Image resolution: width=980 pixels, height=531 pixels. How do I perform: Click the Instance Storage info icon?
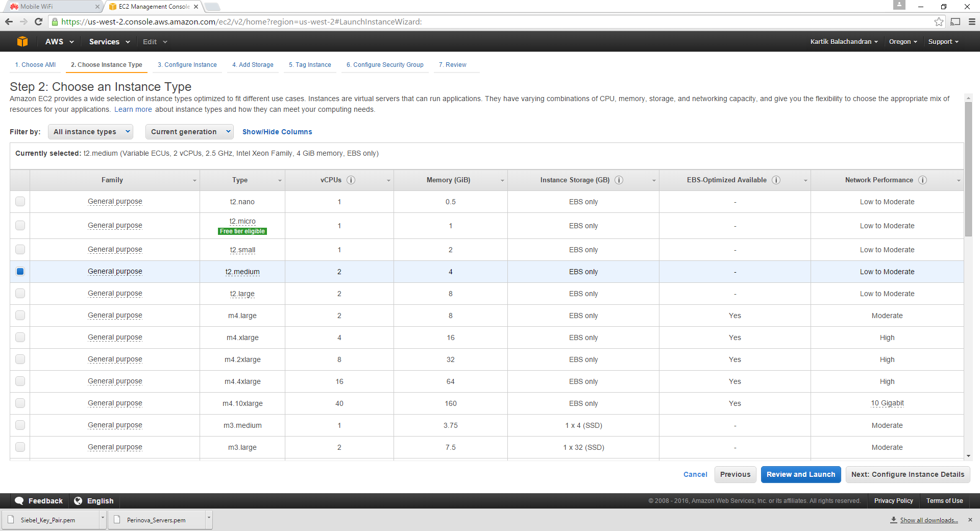pyautogui.click(x=619, y=180)
